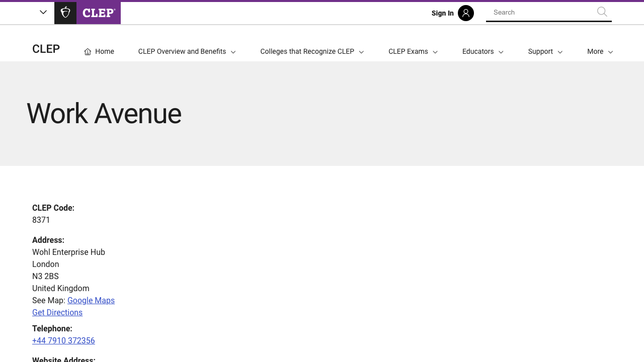Open the Support dropdown menu
The width and height of the screenshot is (644, 362).
[545, 52]
